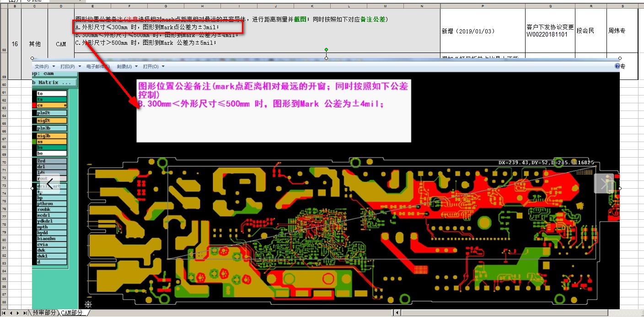The image size is (644, 317).
Task: Click the 其他 cell
Action: (35, 44)
